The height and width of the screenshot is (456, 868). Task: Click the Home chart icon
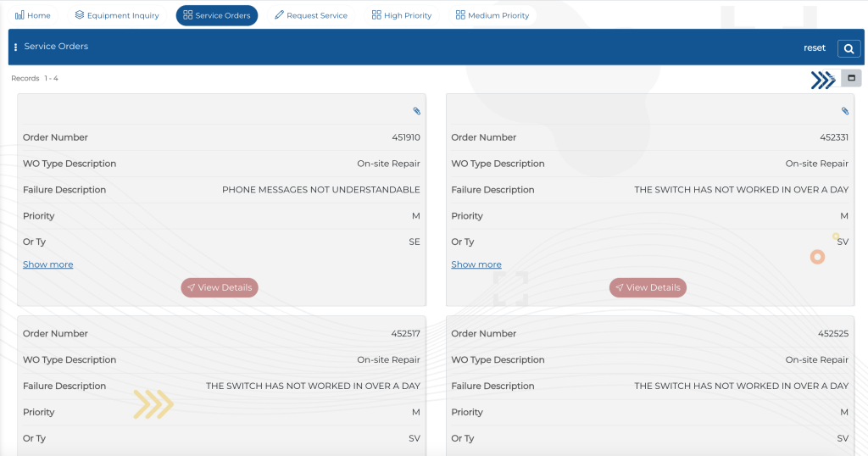point(19,15)
